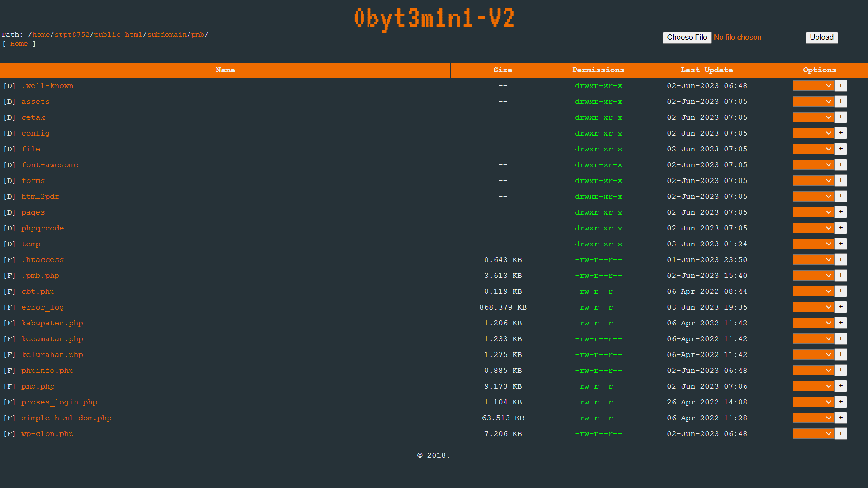868x488 pixels.
Task: Click the + button for the assets row
Action: 840,102
